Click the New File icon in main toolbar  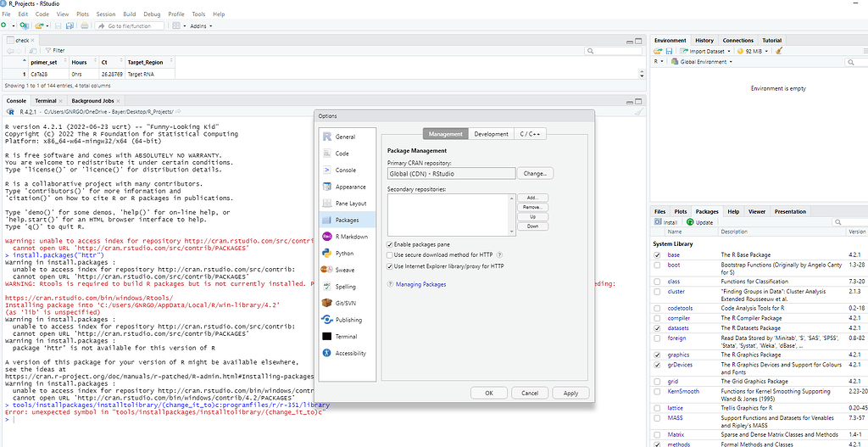point(4,25)
